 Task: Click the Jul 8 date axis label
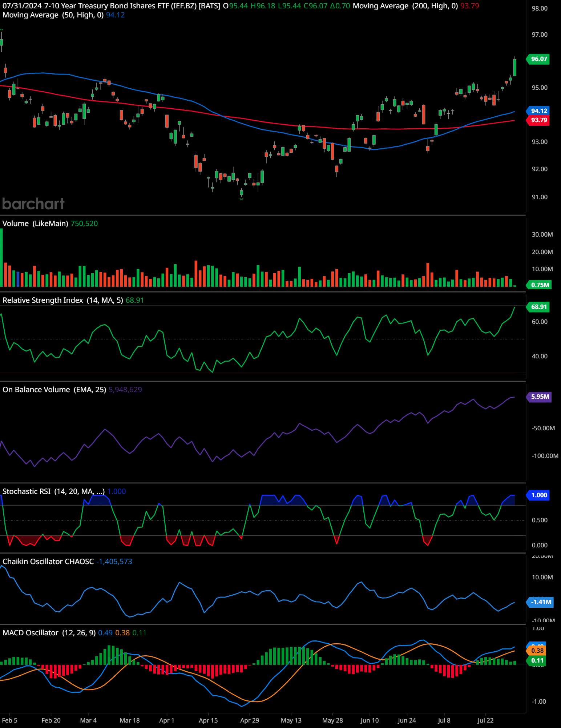coord(444,720)
